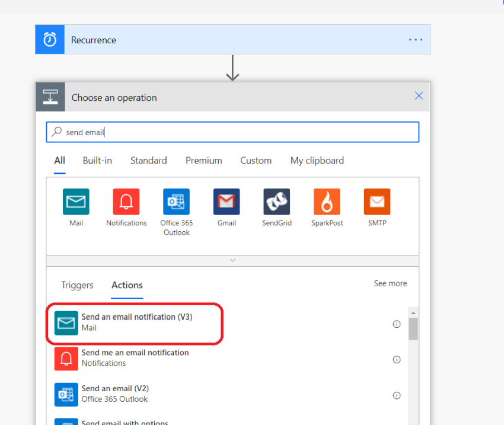This screenshot has height=425, width=504.
Task: Click the Recurrence clock icon
Action: point(49,39)
